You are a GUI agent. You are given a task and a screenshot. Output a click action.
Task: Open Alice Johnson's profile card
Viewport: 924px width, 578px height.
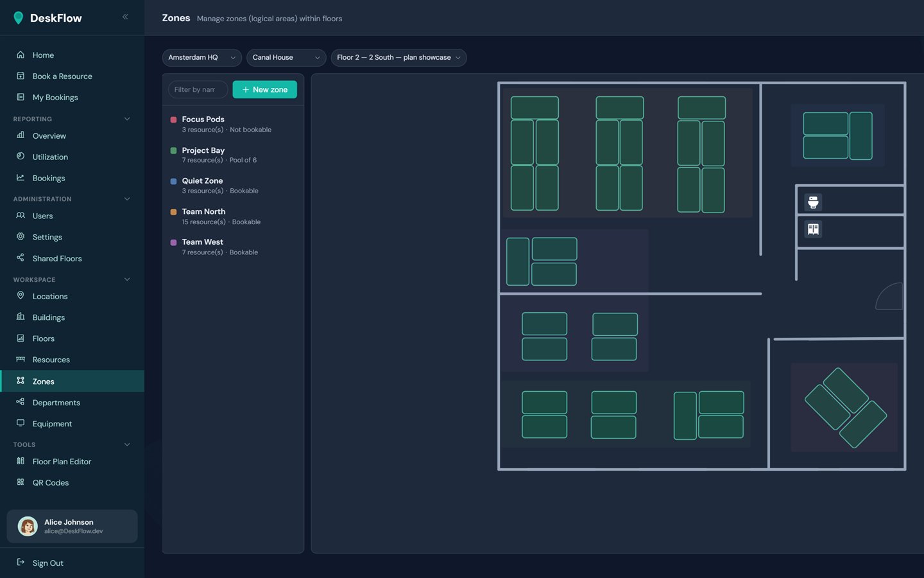click(x=72, y=527)
